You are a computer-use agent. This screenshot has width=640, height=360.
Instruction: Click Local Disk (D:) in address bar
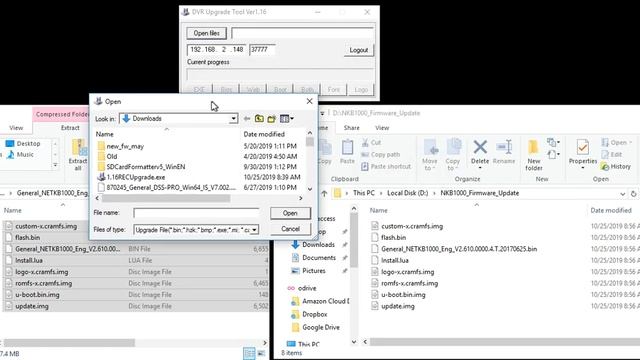tap(407, 193)
